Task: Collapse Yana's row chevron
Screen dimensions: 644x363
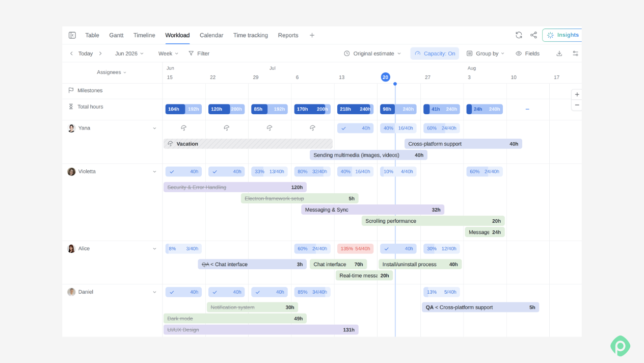Action: pos(154,128)
